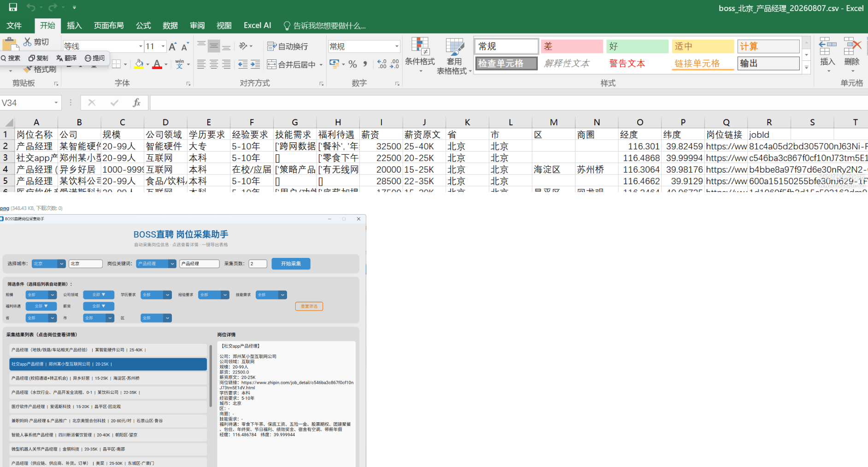This screenshot has width=868, height=467.
Task: Left-align the cell text
Action: click(201, 64)
